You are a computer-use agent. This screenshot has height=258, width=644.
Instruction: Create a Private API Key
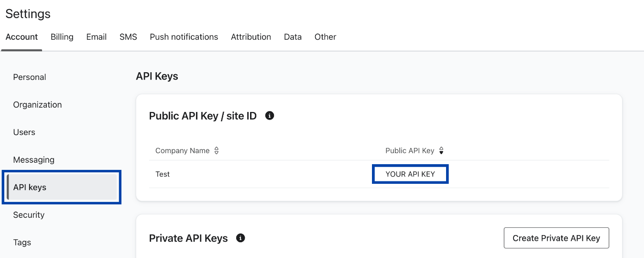(x=557, y=238)
